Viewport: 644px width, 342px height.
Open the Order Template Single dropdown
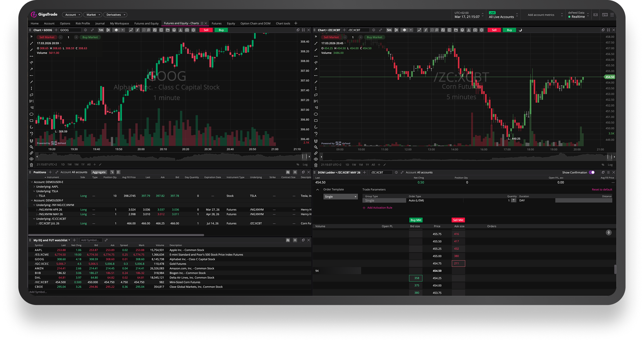[x=340, y=197]
